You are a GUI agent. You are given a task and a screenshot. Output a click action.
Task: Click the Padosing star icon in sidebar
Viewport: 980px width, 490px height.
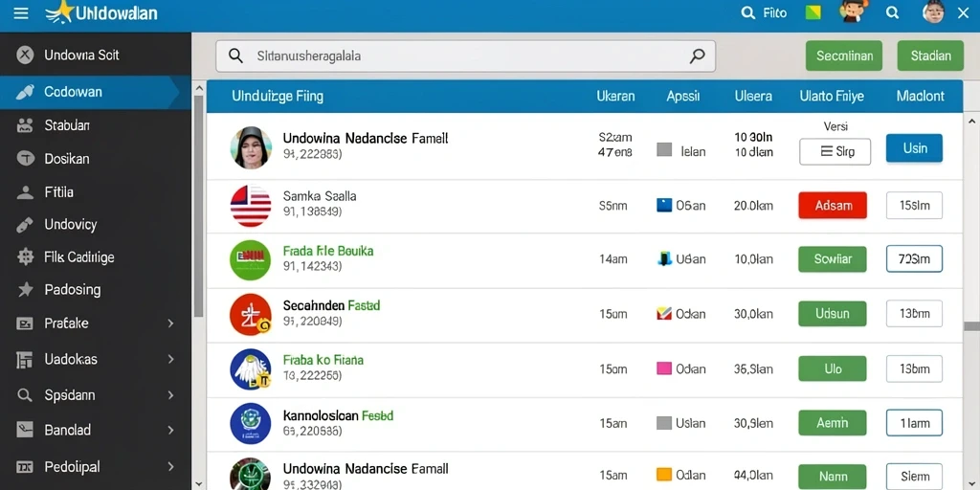pyautogui.click(x=25, y=289)
